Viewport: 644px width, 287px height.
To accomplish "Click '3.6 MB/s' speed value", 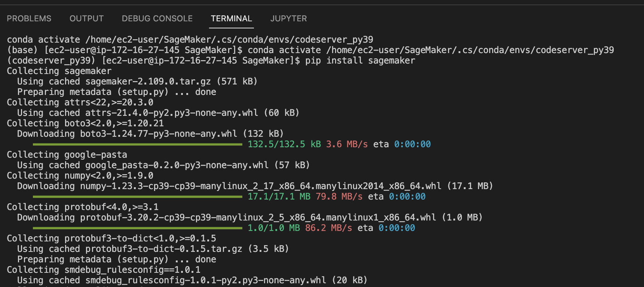I will [x=347, y=144].
